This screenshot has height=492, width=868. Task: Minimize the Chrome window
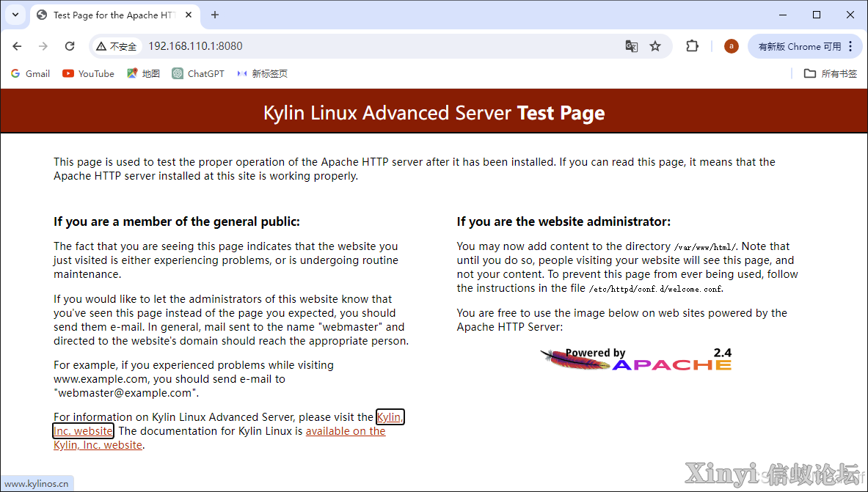tap(783, 15)
